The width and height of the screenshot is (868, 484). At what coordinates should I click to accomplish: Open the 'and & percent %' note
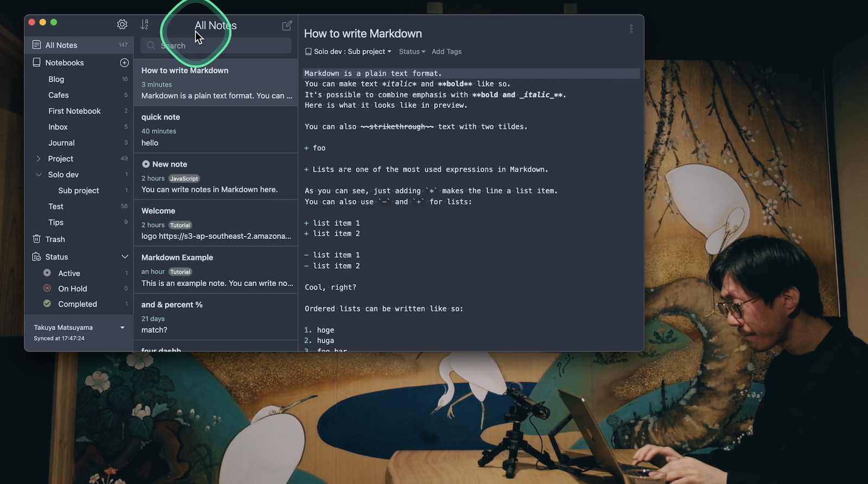click(x=216, y=317)
